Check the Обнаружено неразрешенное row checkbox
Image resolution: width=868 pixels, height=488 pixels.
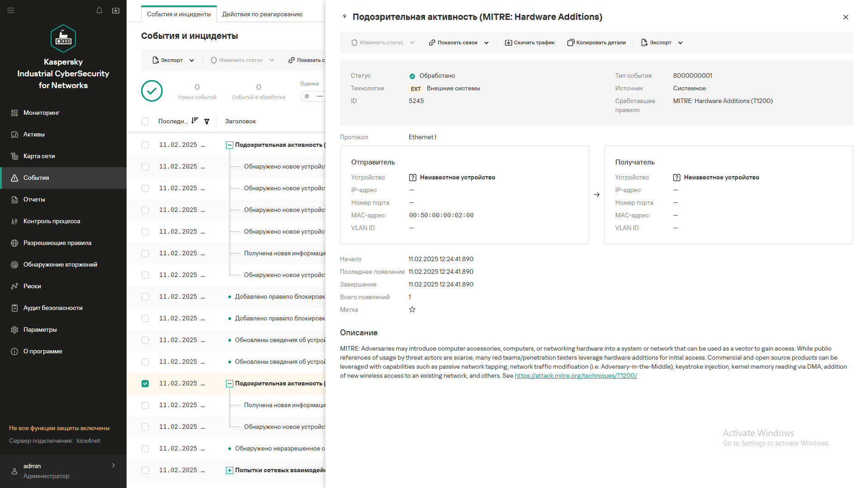(x=145, y=449)
